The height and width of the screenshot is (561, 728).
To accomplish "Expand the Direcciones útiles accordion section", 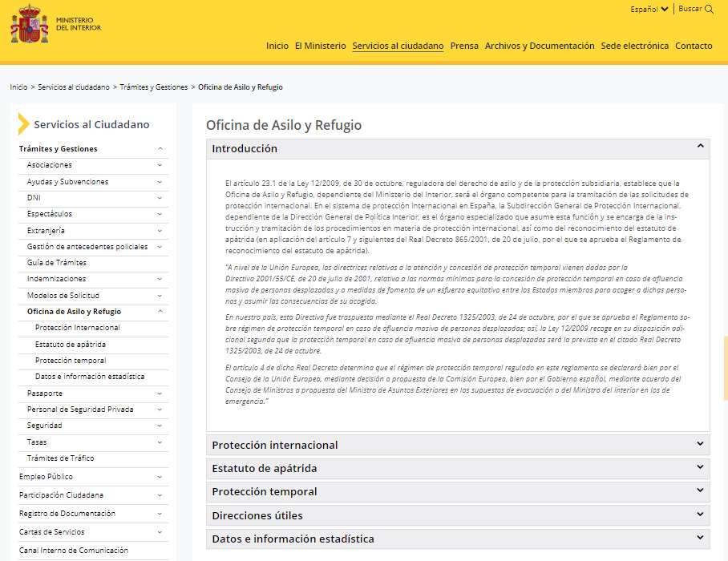I will coord(458,515).
